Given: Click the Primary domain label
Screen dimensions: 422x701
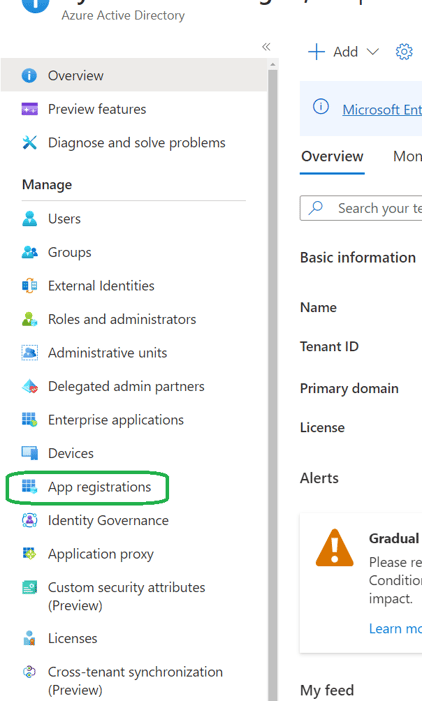Looking at the screenshot, I should click(349, 388).
